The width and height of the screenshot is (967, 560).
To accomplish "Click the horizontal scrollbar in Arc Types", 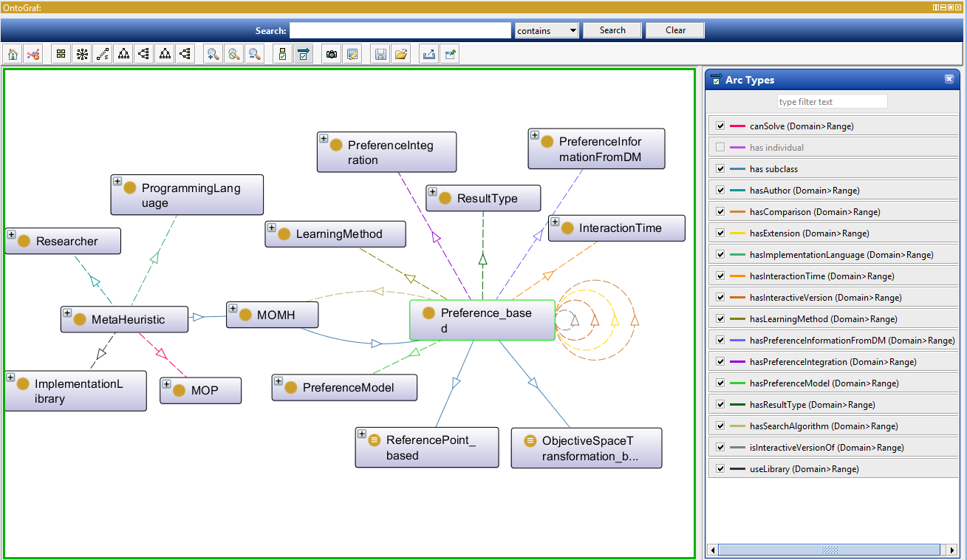I will coord(829,550).
